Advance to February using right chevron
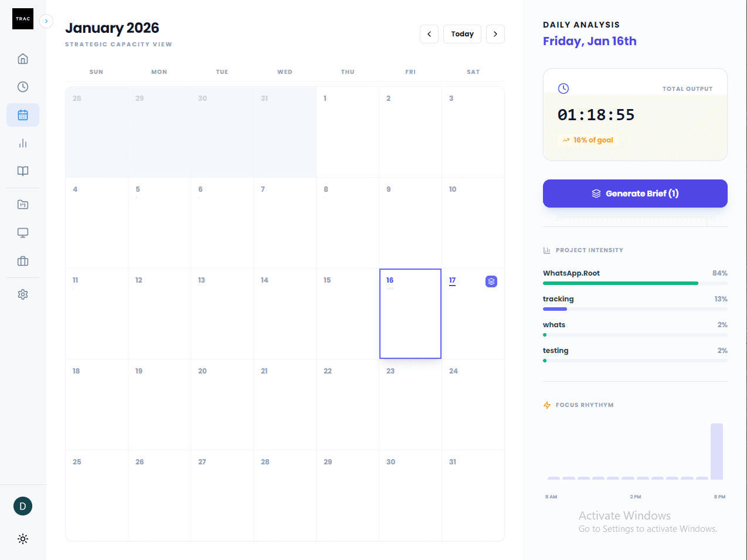Image resolution: width=747 pixels, height=560 pixels. [495, 33]
